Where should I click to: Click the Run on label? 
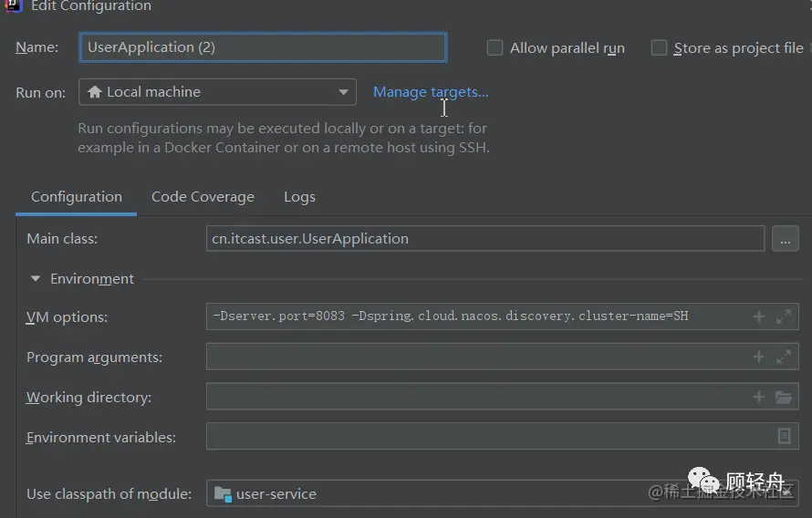(40, 93)
